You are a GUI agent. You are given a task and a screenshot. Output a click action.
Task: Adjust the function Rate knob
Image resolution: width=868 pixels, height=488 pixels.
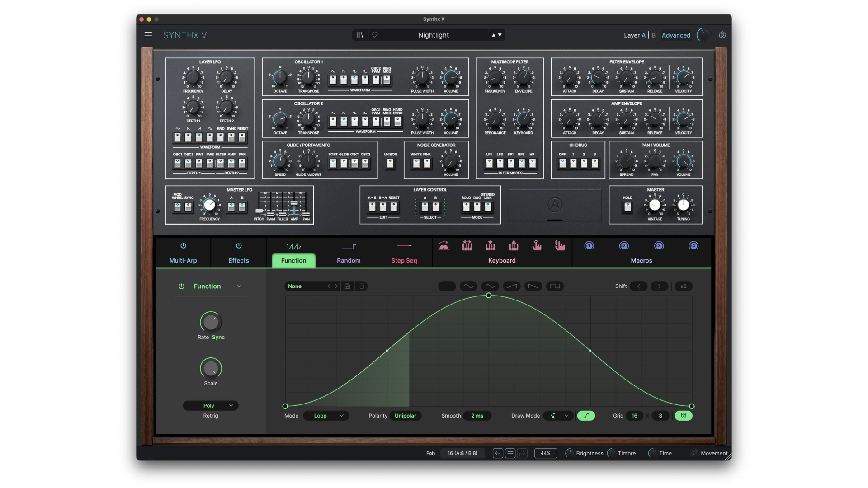[211, 322]
